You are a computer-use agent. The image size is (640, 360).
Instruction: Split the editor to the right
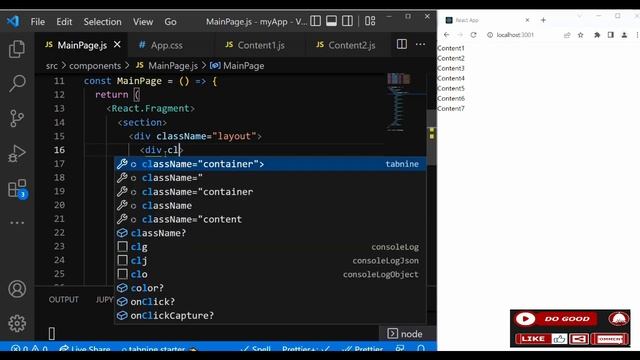click(x=402, y=44)
